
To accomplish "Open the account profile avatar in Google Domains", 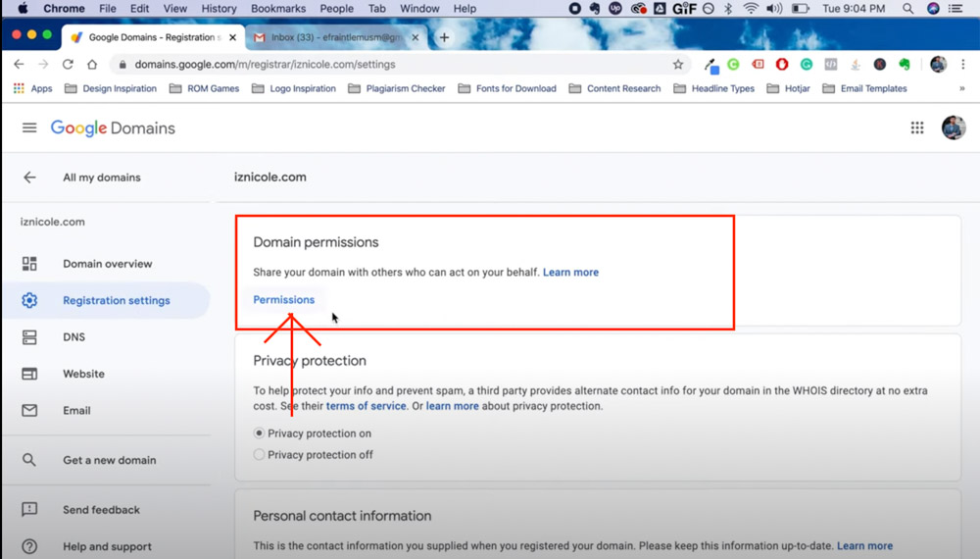I will 954,128.
